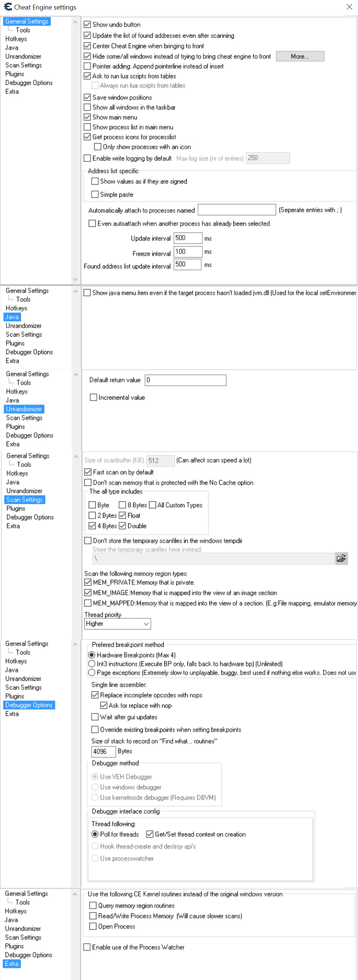The image size is (358, 980).
Task: Select Int3 instructions breakpoint method
Action: tap(92, 664)
